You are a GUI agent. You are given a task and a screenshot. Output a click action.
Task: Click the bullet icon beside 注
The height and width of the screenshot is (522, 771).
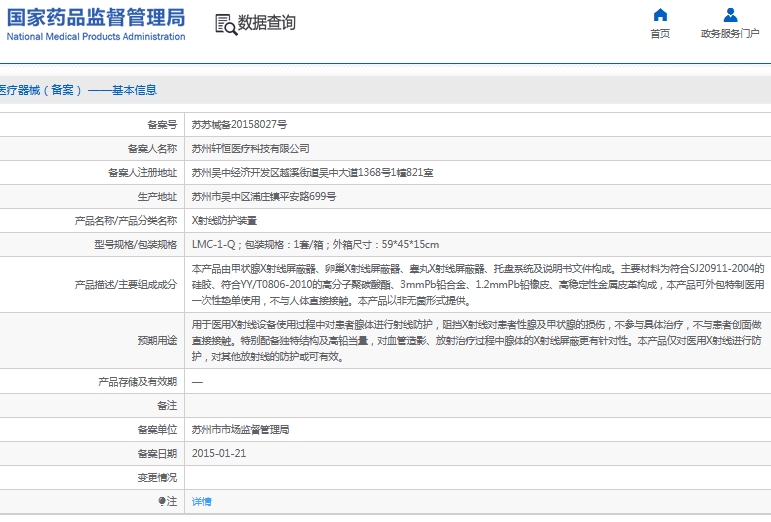(161, 501)
